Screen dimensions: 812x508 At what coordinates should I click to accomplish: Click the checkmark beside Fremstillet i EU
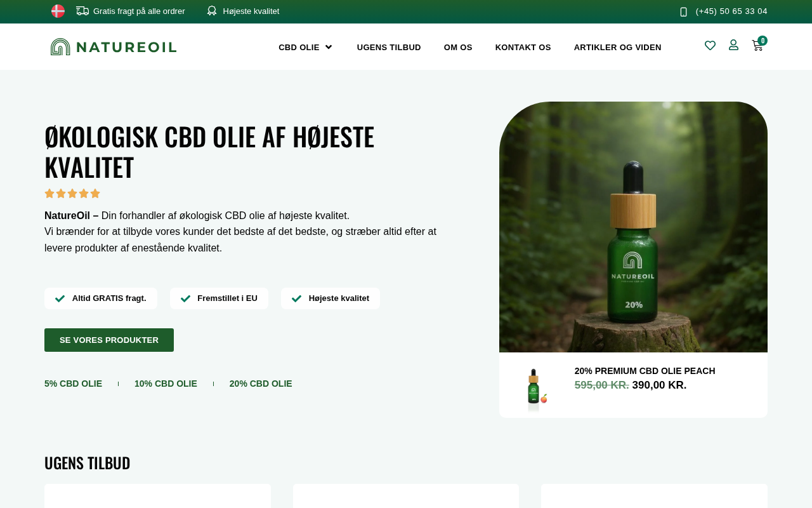[185, 298]
